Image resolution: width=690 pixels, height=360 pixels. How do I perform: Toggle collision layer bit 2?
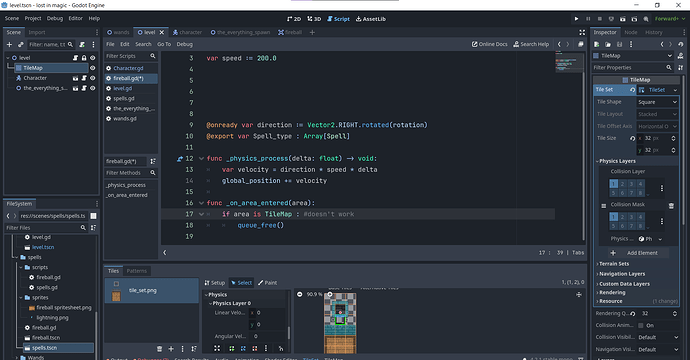[x=622, y=184]
